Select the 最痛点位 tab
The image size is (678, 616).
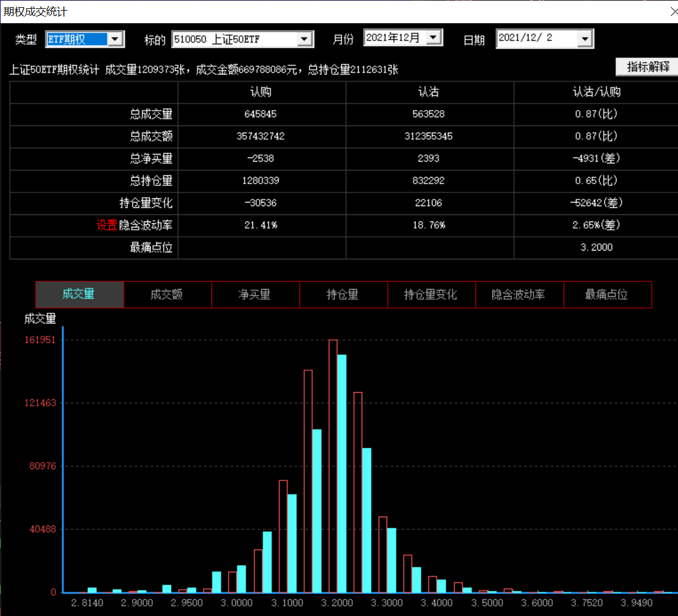click(607, 294)
